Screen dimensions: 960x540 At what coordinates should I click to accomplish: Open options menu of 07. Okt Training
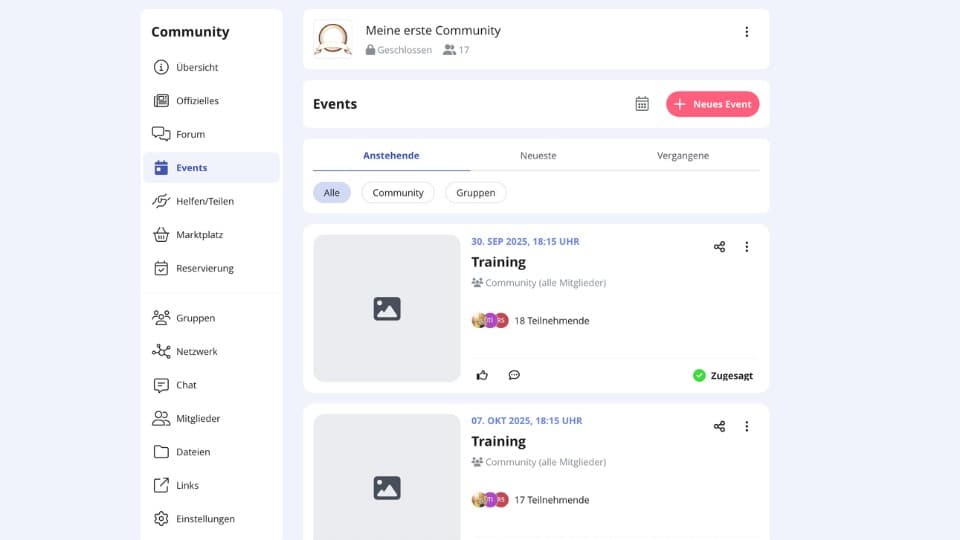tap(746, 426)
